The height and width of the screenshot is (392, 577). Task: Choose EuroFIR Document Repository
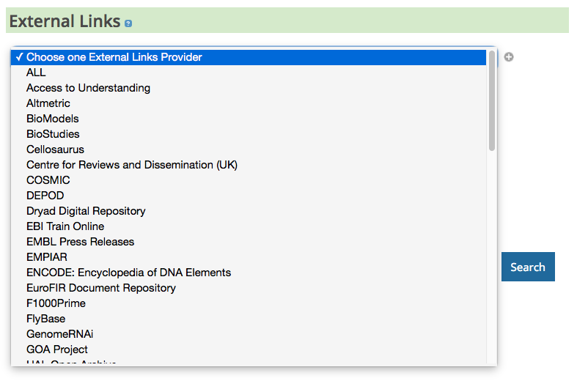pyautogui.click(x=249, y=288)
